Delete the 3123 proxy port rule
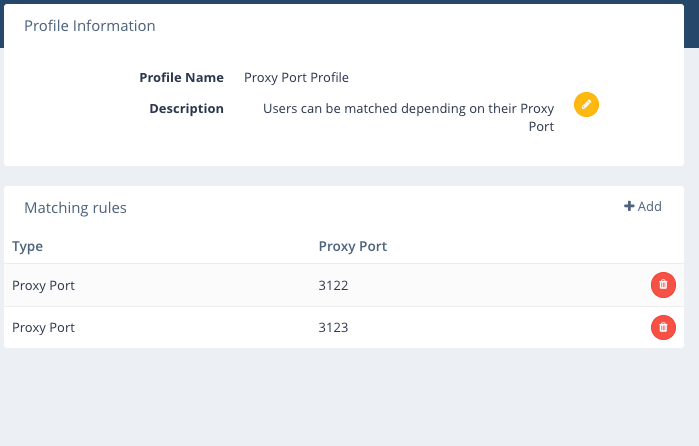 tap(663, 327)
